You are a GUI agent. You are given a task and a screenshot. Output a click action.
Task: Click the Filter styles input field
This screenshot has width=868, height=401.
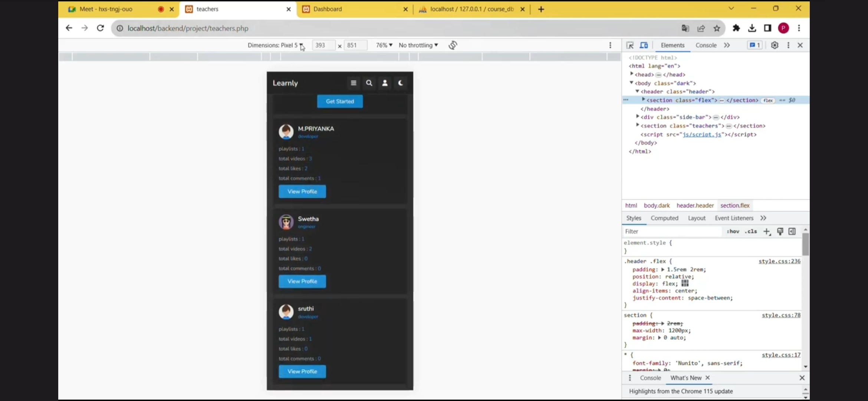point(671,232)
